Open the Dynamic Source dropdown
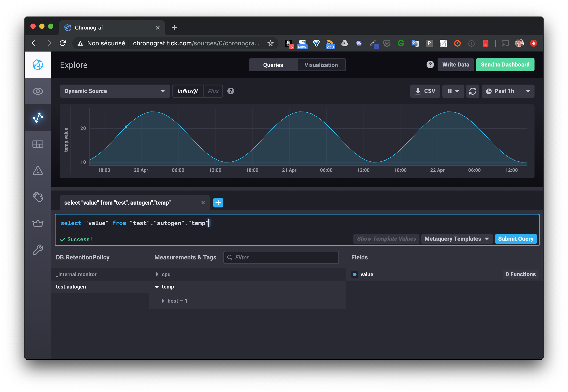 coord(115,91)
